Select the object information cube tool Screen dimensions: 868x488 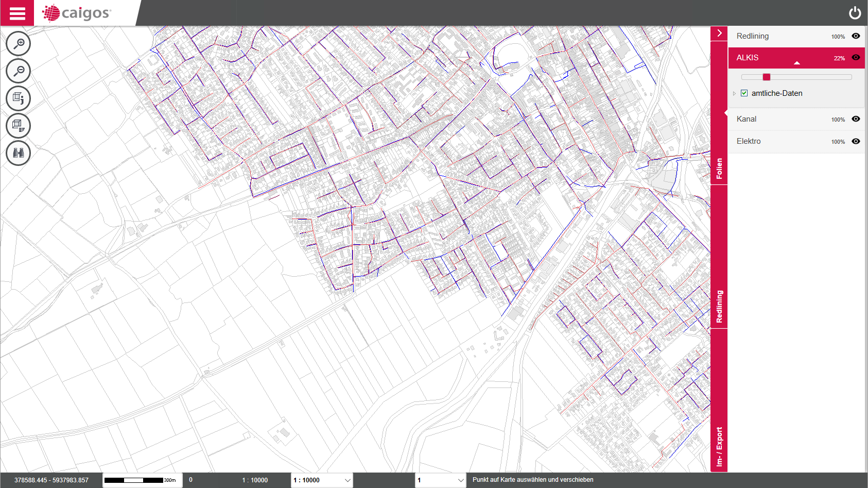tap(19, 98)
